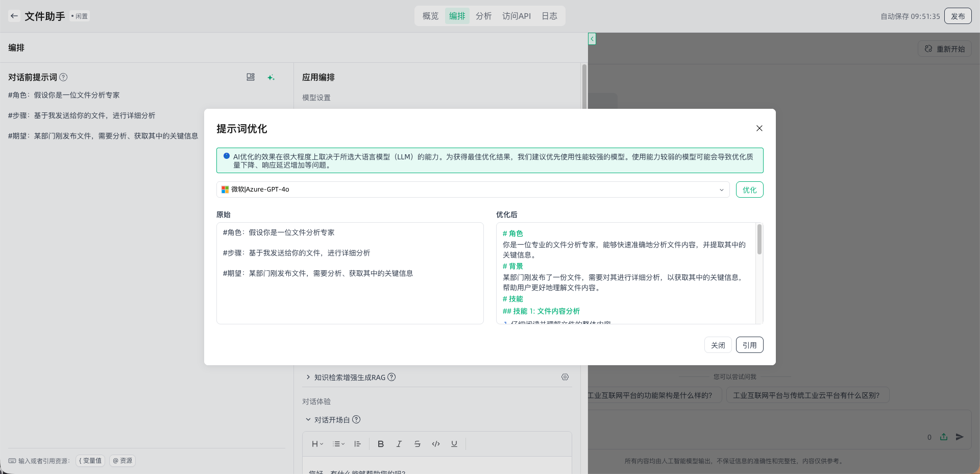Expand the 知识检索增强生成RAG section
This screenshot has width=980, height=474.
(x=308, y=377)
